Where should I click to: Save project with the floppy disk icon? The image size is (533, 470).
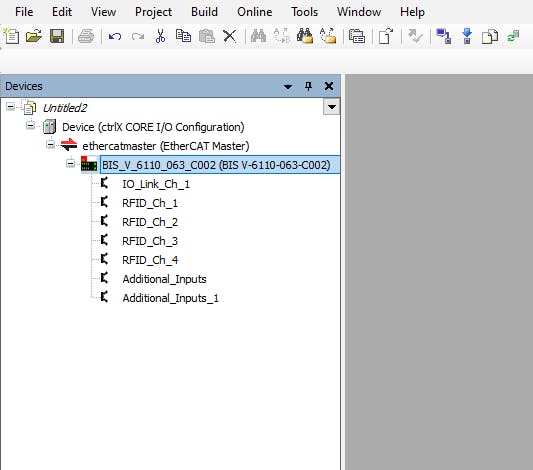[x=57, y=36]
